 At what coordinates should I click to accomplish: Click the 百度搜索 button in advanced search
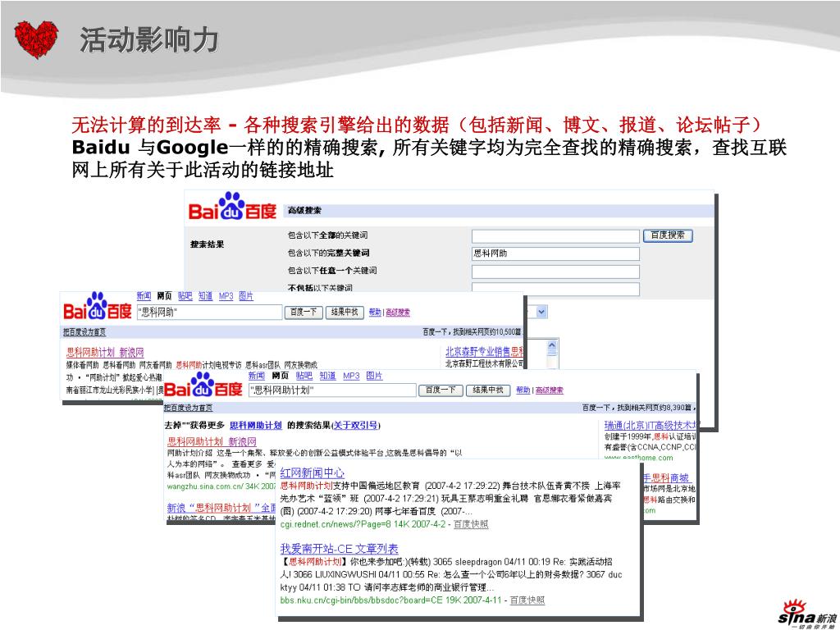coord(668,235)
